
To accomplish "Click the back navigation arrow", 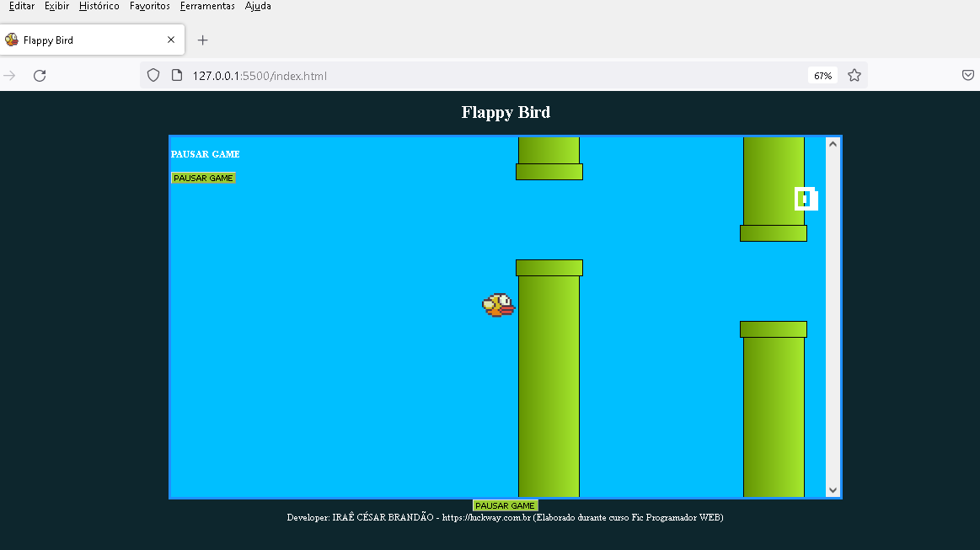I will 9,75.
